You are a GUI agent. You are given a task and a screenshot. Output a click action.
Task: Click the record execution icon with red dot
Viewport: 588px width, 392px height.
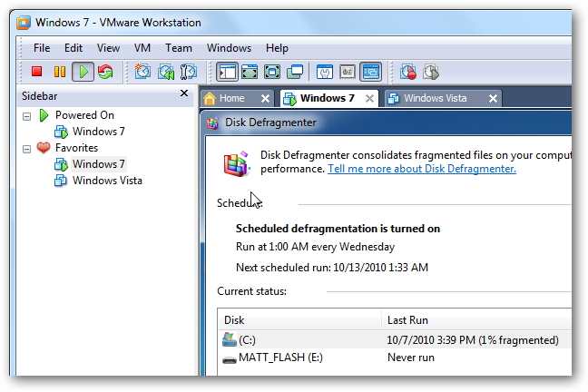pos(408,72)
